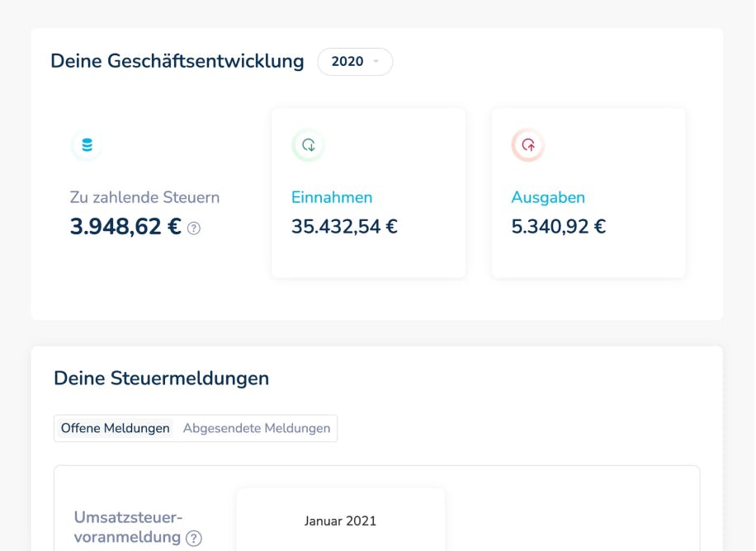The width and height of the screenshot is (756, 551).
Task: Open the 2020 year dropdown
Action: point(355,62)
